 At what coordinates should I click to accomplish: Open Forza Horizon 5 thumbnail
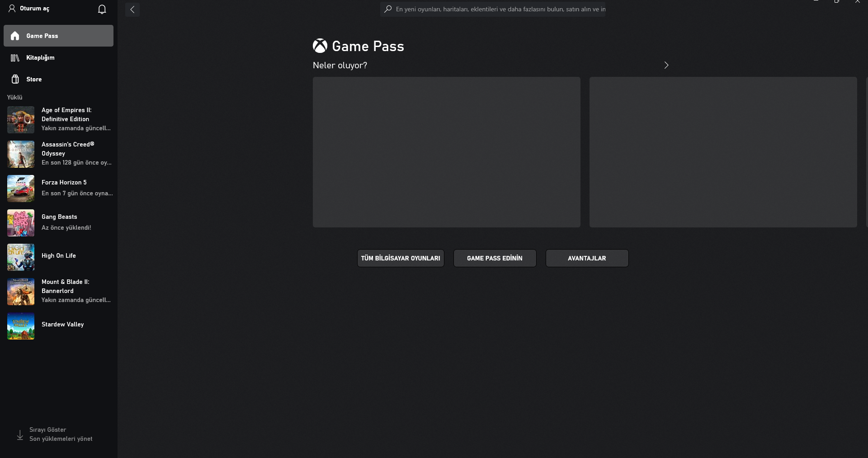click(21, 189)
